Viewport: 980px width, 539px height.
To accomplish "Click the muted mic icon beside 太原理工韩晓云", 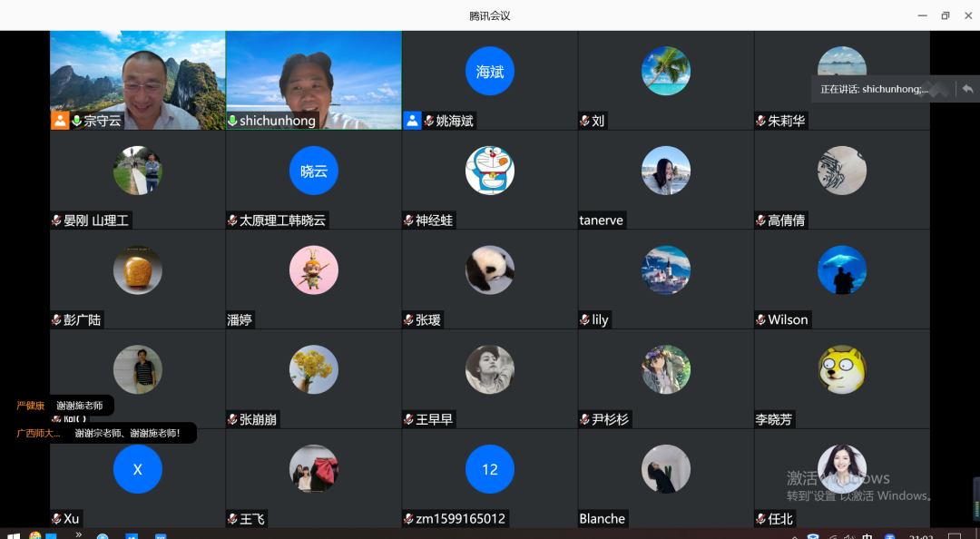I will click(x=232, y=220).
